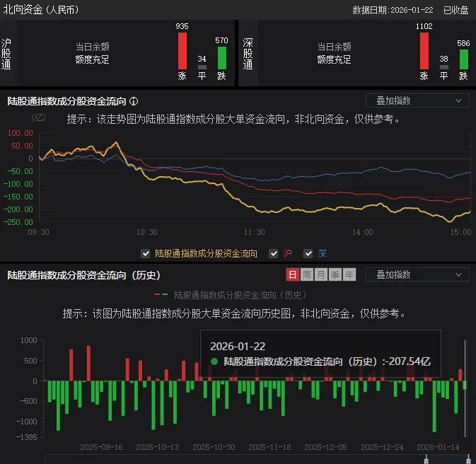The width and height of the screenshot is (476, 464).
Task: Click the 北向资金 (人民币) title
Action: (41, 10)
